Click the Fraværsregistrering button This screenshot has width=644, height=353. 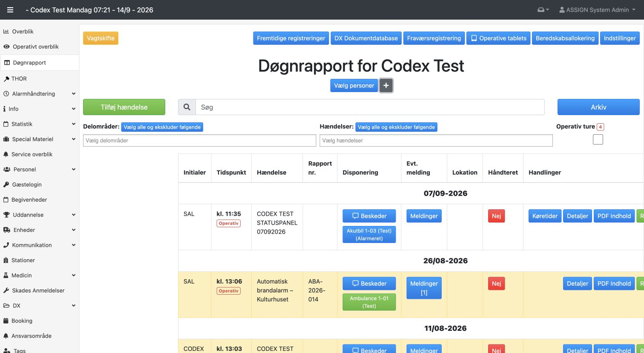tap(434, 38)
